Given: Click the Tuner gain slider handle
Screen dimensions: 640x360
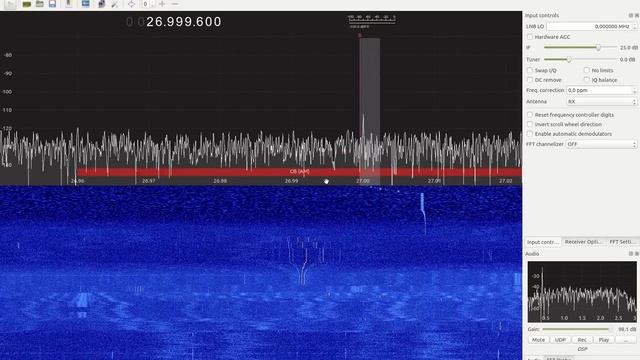Looking at the screenshot, I should (569, 60).
